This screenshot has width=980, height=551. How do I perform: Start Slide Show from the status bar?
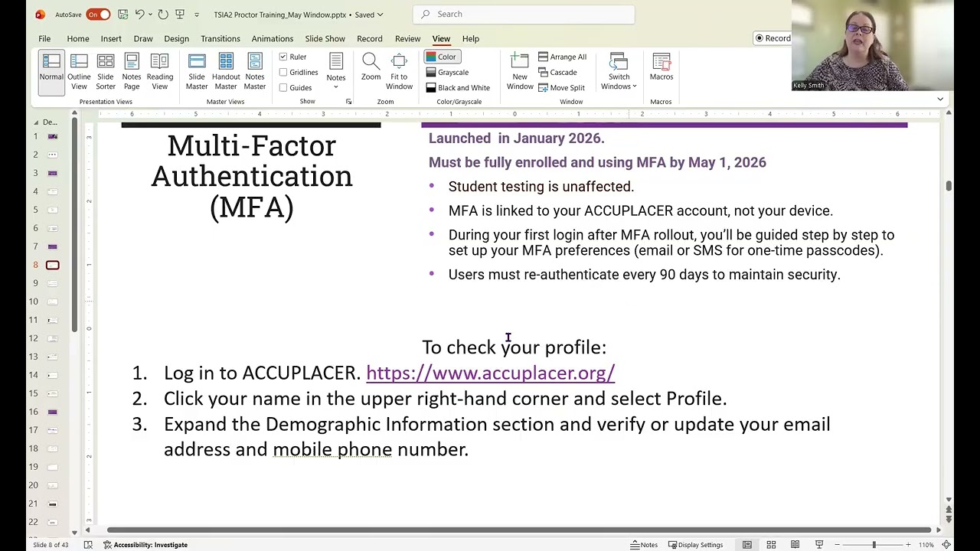818,545
